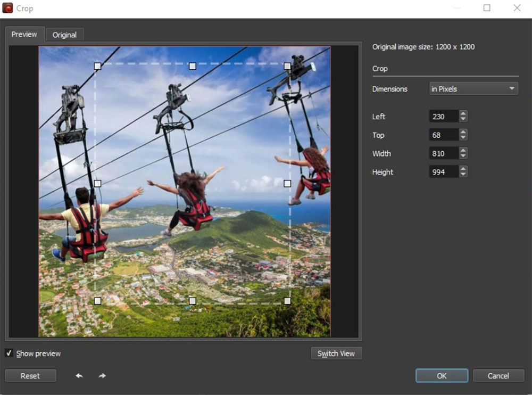Open the Dimensions unit dropdown
532x395 pixels.
(x=512, y=88)
